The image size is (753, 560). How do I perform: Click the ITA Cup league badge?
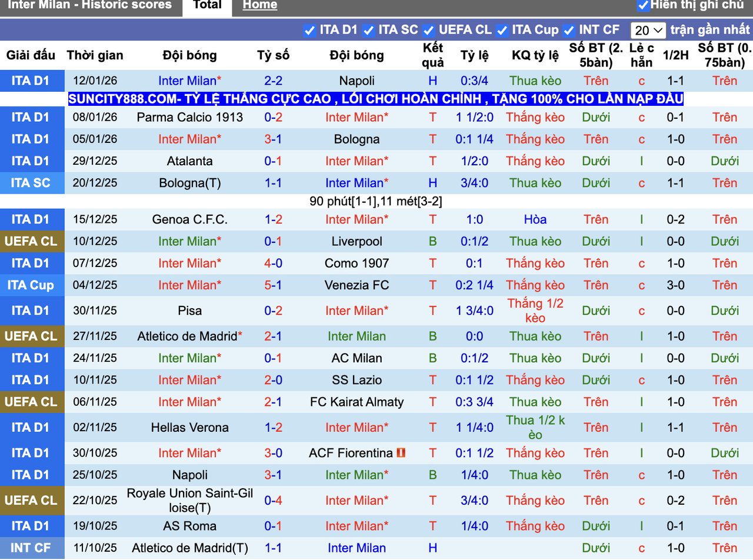pyautogui.click(x=32, y=285)
